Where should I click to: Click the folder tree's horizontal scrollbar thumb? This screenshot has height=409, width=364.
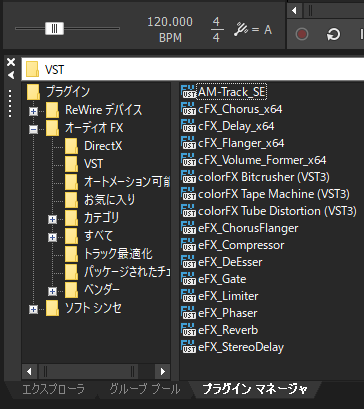[89, 371]
